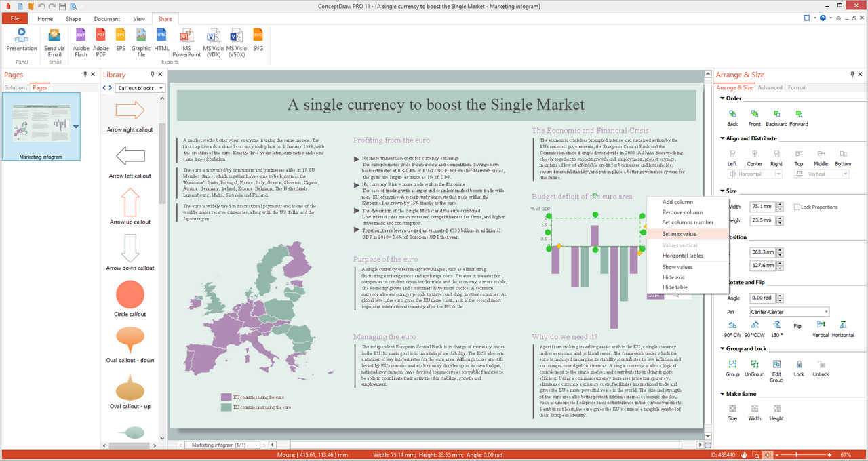The image size is (868, 461).
Task: Open Vertical distribute dropdown
Action: [x=846, y=174]
